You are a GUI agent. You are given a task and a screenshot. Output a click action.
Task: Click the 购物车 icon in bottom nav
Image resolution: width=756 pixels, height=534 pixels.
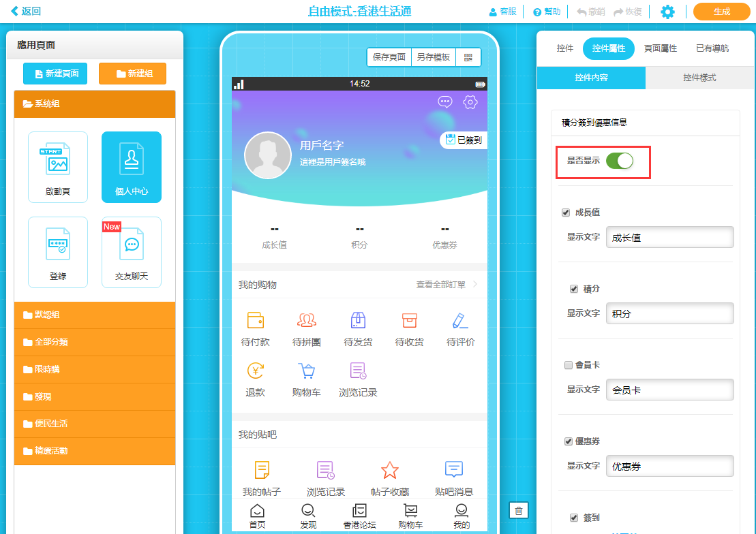(411, 510)
